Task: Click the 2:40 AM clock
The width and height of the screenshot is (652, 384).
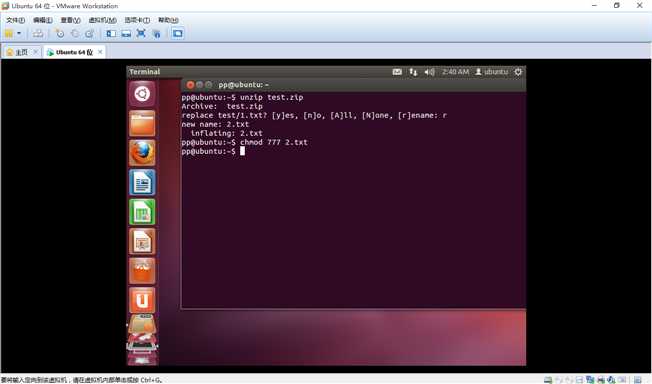Action: click(455, 72)
